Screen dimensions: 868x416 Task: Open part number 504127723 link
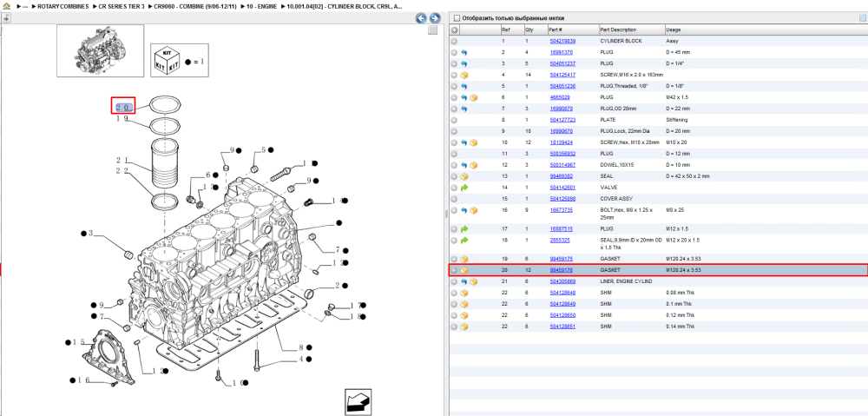(562, 120)
